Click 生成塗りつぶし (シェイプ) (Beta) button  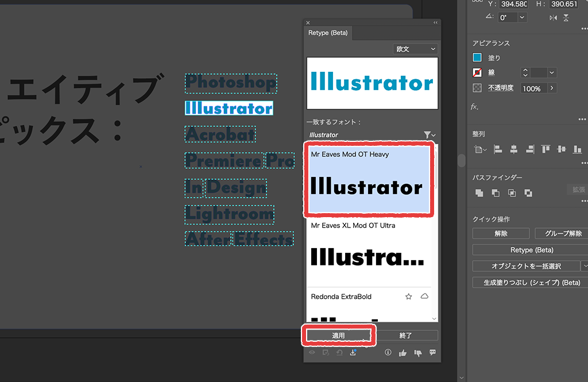[530, 283]
